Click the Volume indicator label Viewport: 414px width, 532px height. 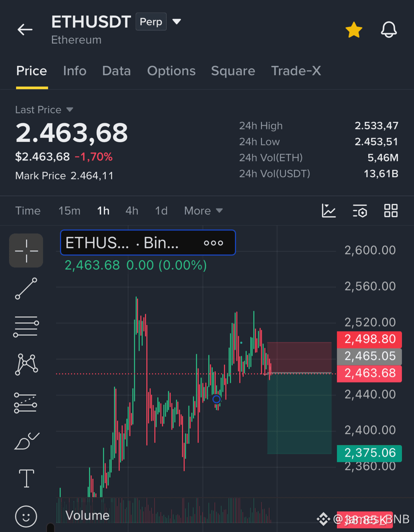(x=87, y=515)
